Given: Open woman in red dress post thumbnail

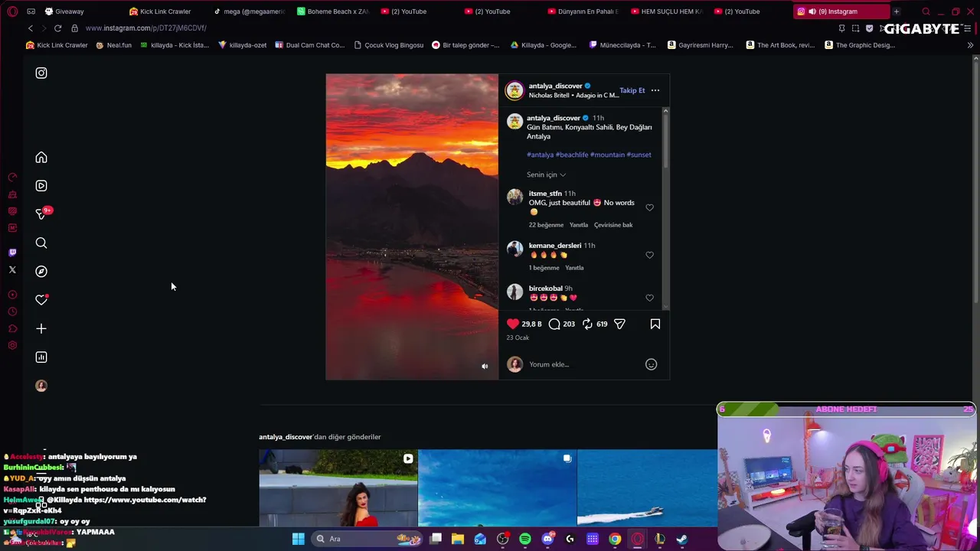Looking at the screenshot, I should click(338, 488).
